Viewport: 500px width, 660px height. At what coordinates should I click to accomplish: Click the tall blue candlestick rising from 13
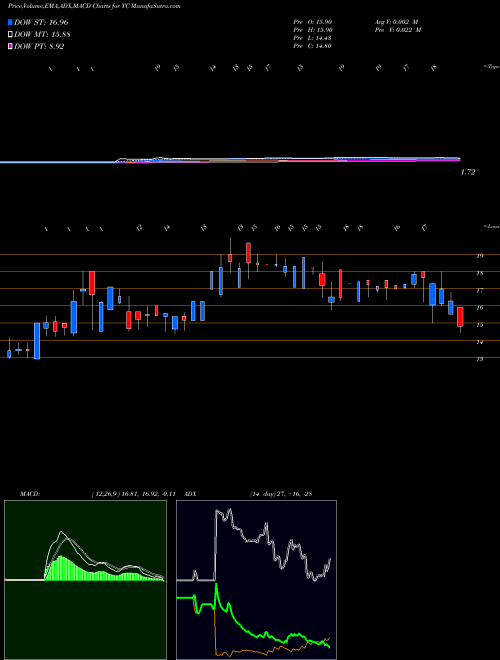point(37,341)
